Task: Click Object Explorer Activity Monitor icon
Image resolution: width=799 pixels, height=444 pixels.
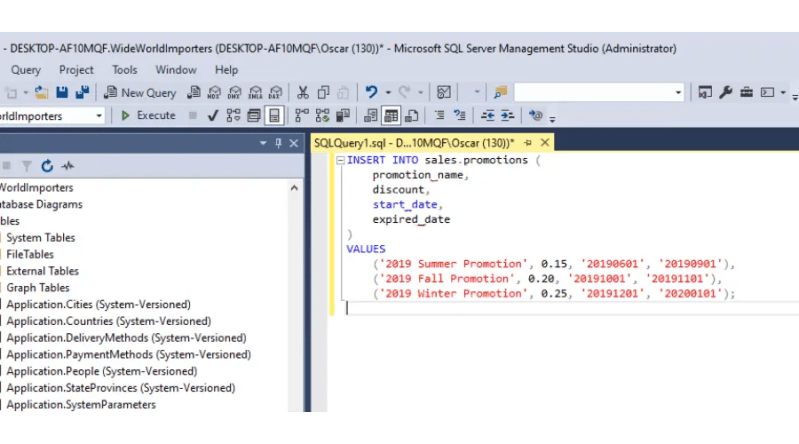Action: click(x=67, y=166)
